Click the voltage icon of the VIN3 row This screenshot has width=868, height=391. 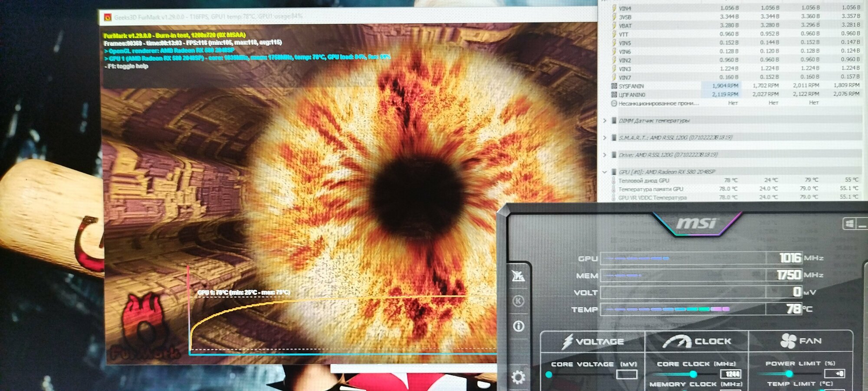pos(614,69)
